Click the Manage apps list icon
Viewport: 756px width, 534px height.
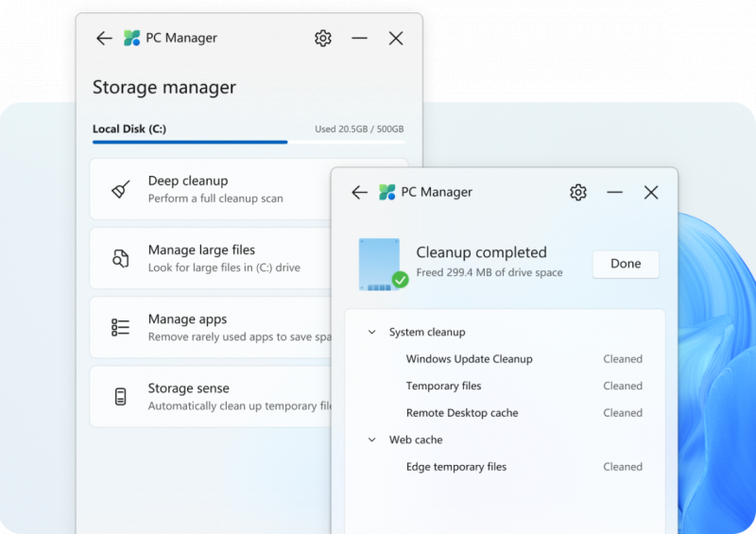tap(121, 328)
